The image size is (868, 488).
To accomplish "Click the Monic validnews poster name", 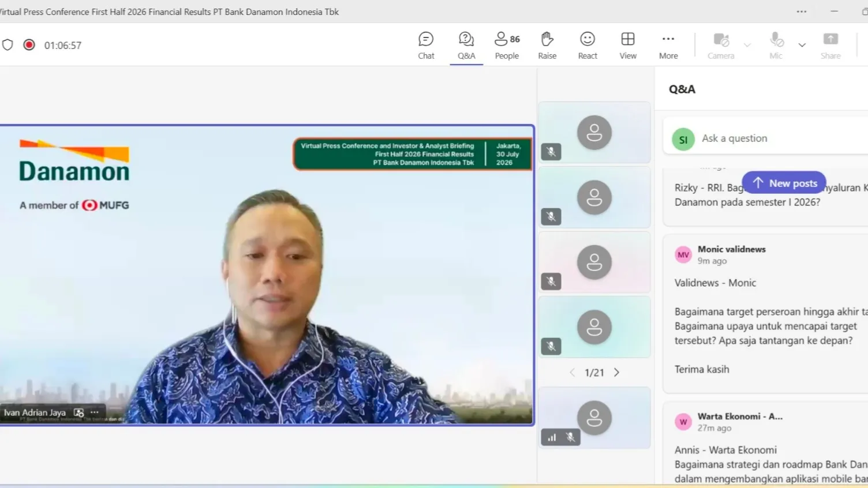I will (x=732, y=249).
